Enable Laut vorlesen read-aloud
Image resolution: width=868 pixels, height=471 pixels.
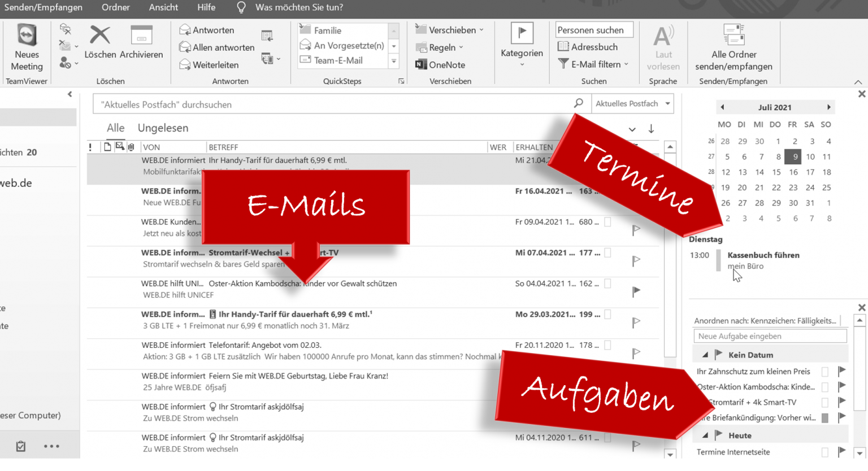point(663,47)
